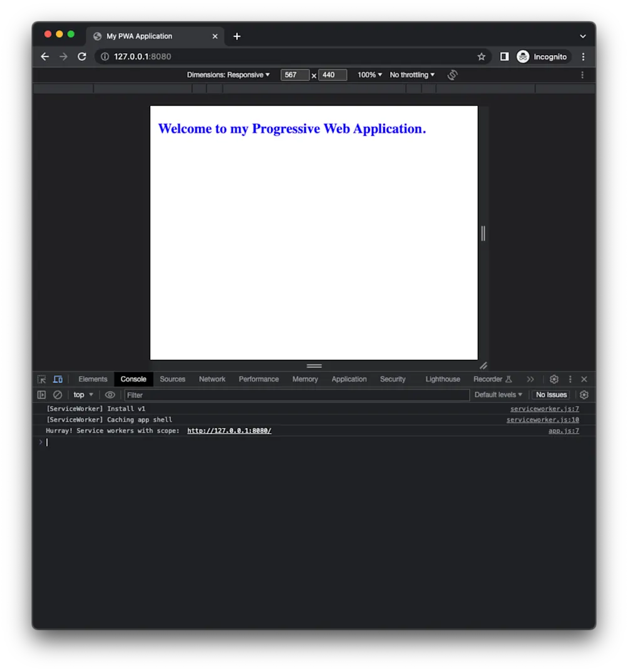Open the Sources tab
The image size is (628, 672).
tap(172, 379)
